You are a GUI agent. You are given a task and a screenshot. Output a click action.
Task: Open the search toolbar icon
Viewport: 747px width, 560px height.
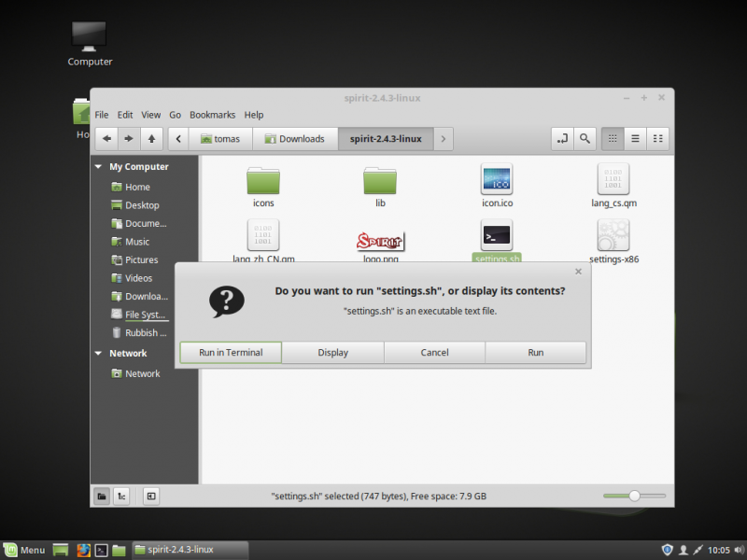point(584,138)
